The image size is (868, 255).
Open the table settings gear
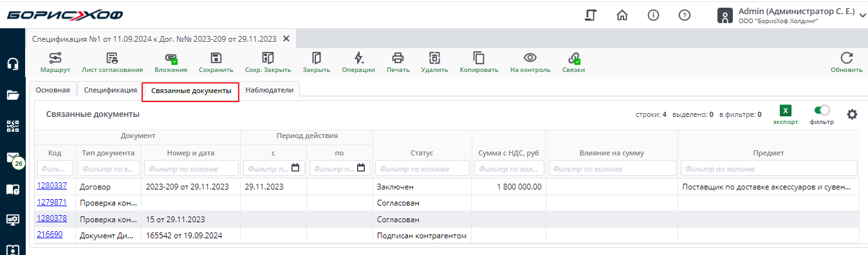click(853, 114)
